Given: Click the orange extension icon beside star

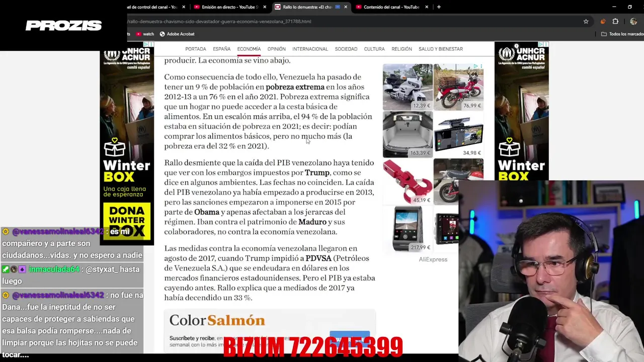Looking at the screenshot, I should (x=603, y=22).
